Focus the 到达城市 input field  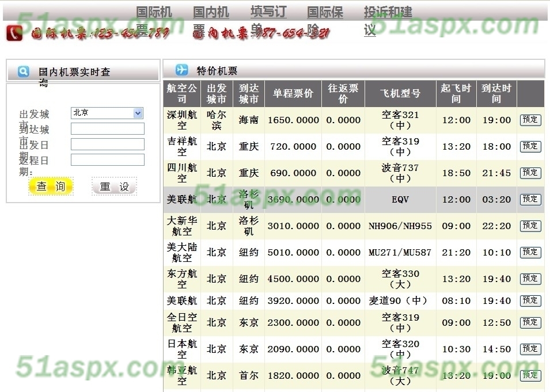pyautogui.click(x=107, y=129)
